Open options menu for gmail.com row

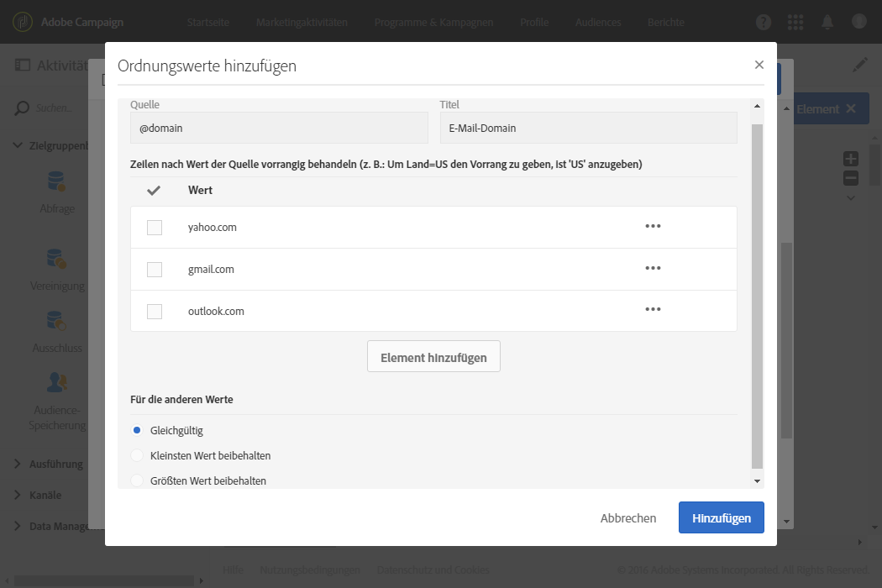[x=653, y=268]
